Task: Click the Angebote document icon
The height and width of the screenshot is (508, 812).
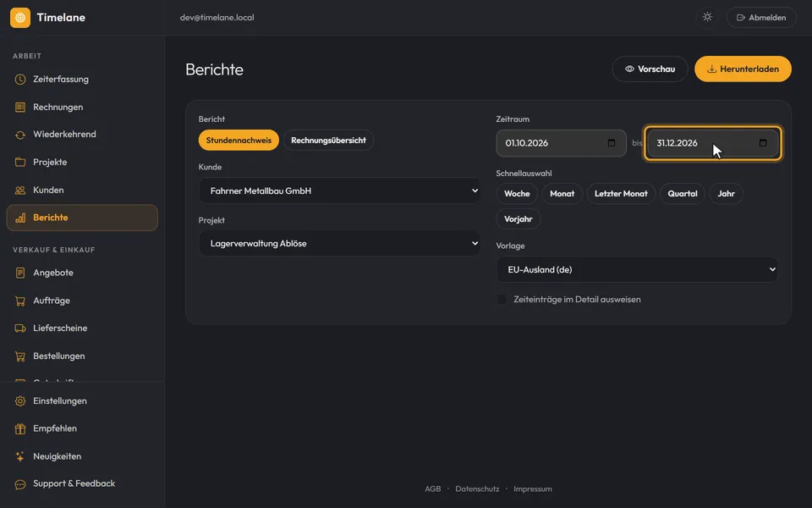Action: coord(20,273)
